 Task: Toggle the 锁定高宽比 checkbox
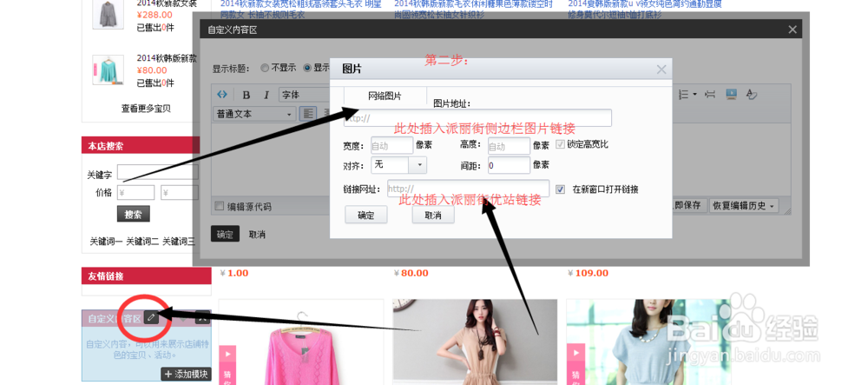560,144
